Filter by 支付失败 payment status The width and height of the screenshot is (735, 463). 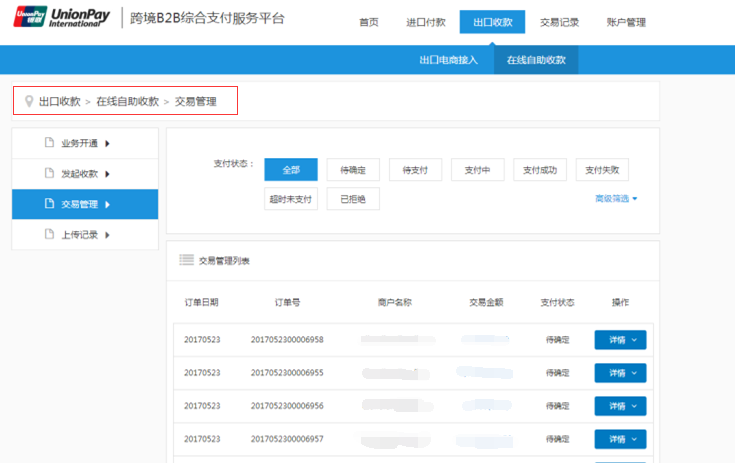point(602,170)
